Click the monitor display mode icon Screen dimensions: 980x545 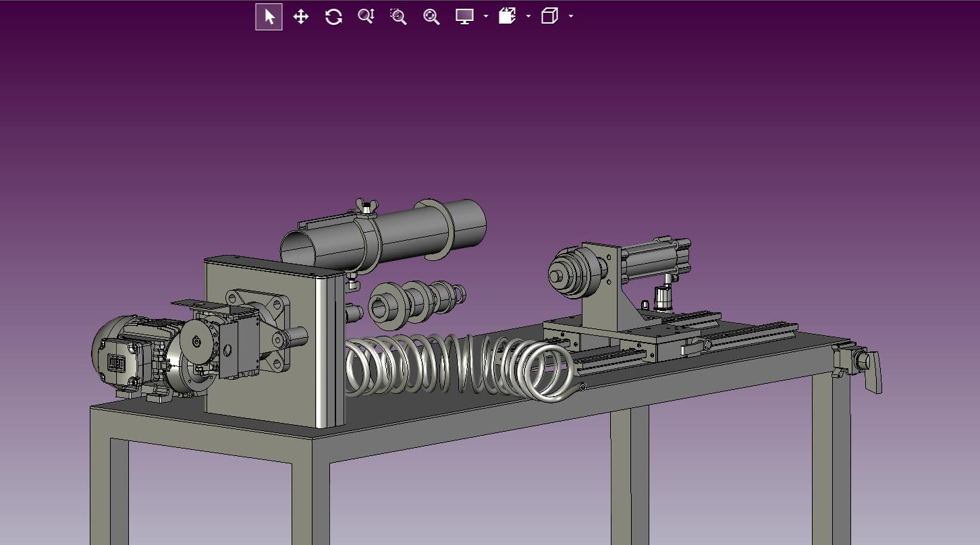(x=464, y=17)
